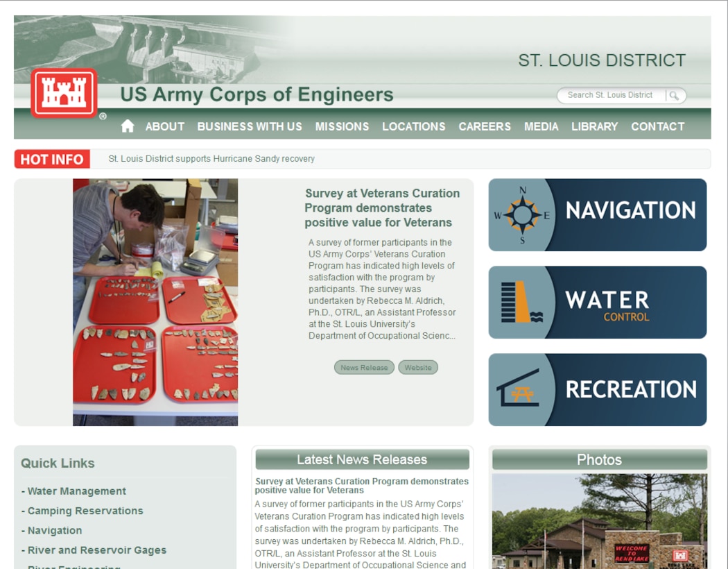Click the featured article summary paragraph

pos(382,289)
